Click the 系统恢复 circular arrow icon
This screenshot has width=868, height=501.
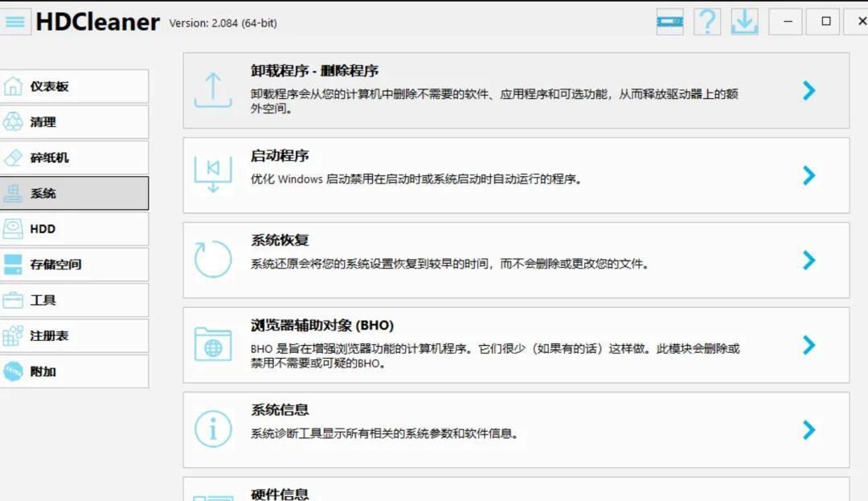(213, 259)
